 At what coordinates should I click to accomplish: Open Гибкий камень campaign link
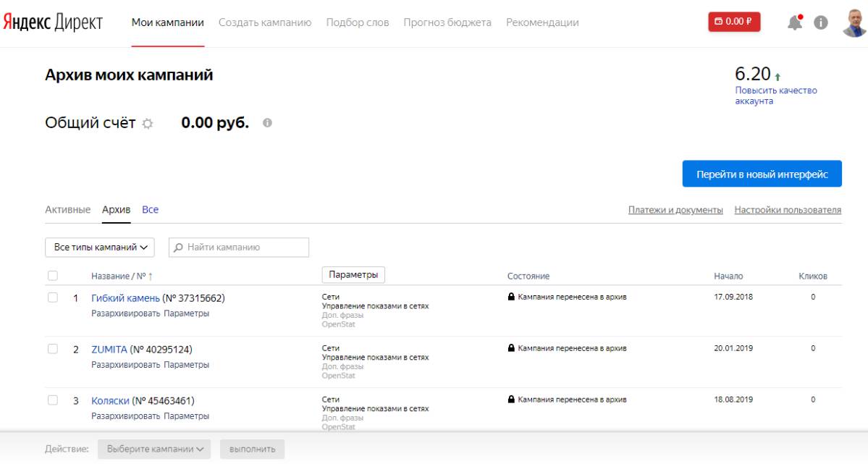[x=125, y=298]
